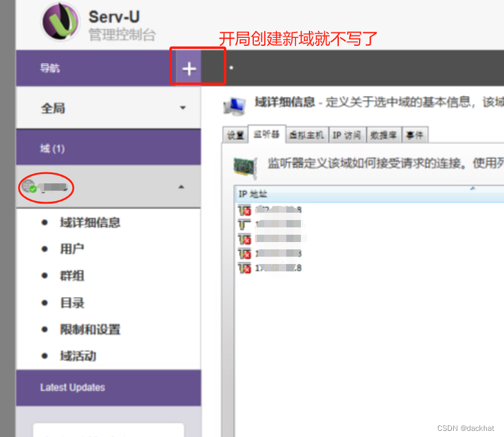Viewport: 504px width, 437px height.
Task: Click the input field at sidebar bottom
Action: pos(108,432)
